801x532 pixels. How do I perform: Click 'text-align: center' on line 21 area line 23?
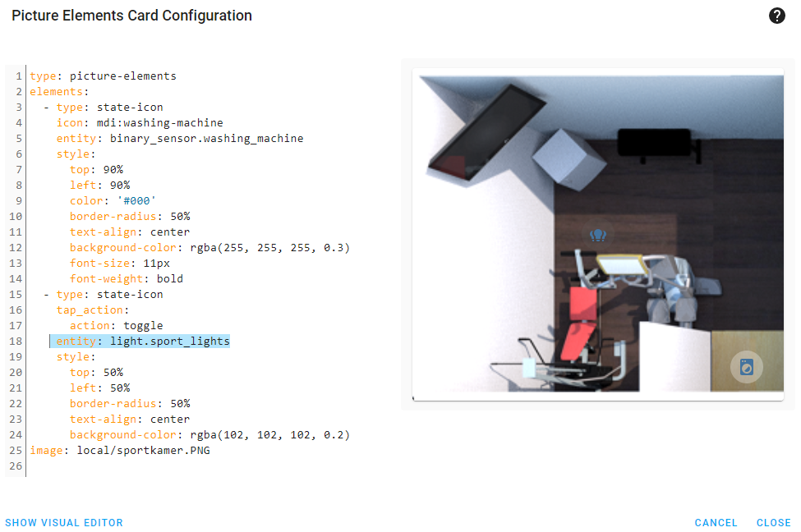[130, 420]
